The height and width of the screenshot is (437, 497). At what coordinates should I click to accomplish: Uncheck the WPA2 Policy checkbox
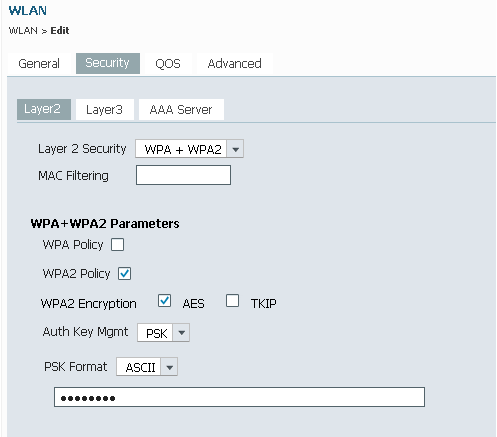[x=124, y=274]
